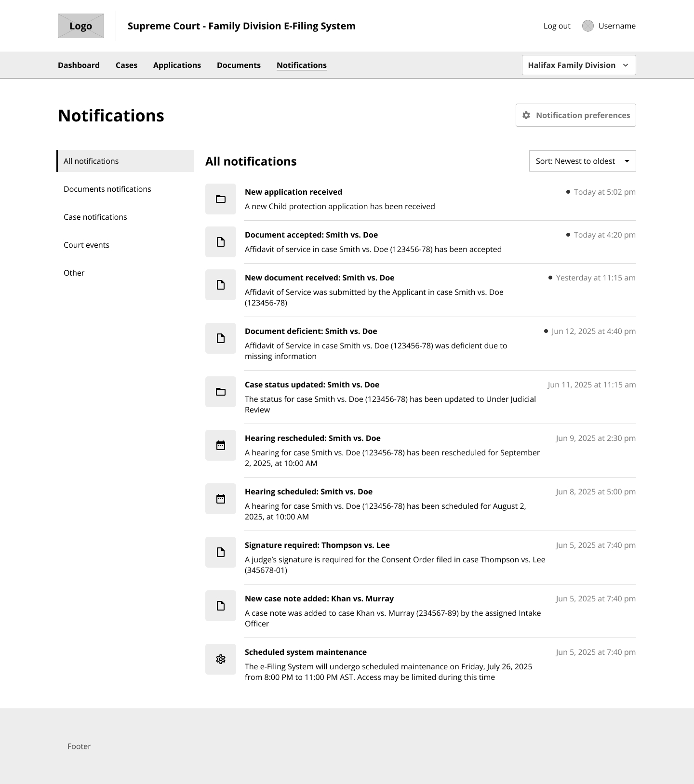694x784 pixels.
Task: Click the user avatar icon beside Username
Action: coord(587,26)
